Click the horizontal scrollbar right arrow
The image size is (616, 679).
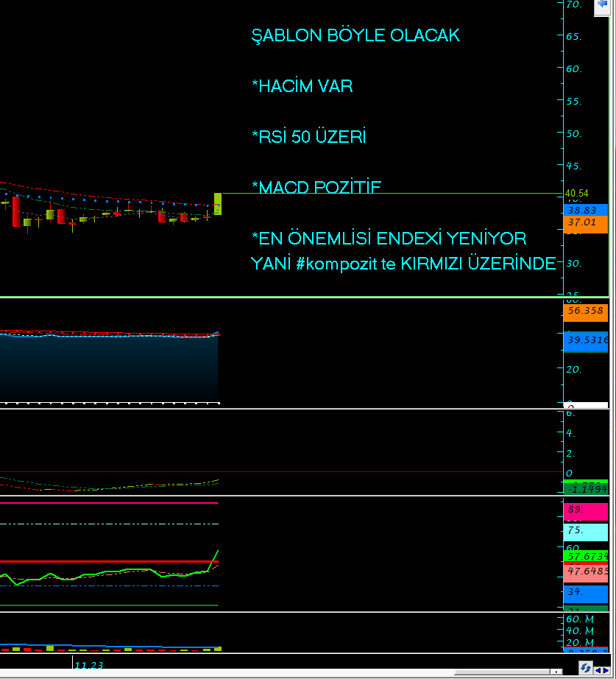tap(556, 672)
